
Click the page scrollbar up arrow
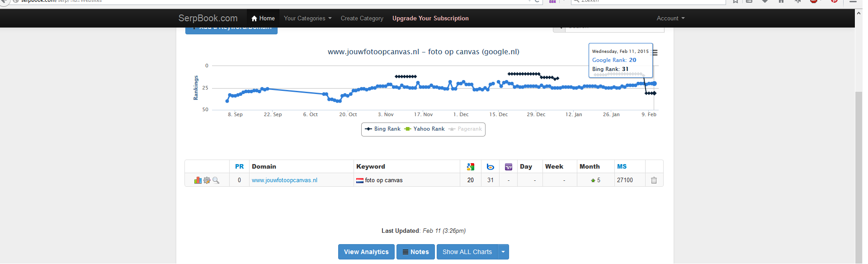click(x=859, y=13)
